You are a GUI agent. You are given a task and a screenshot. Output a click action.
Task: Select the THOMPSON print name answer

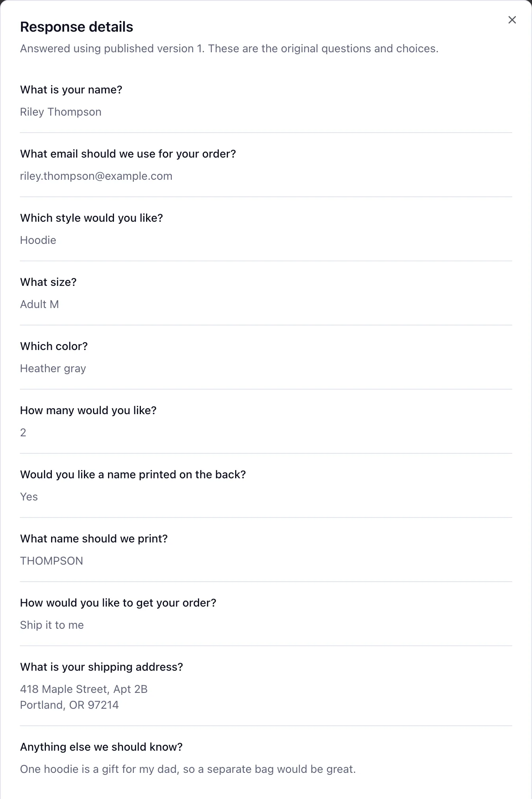tap(51, 561)
